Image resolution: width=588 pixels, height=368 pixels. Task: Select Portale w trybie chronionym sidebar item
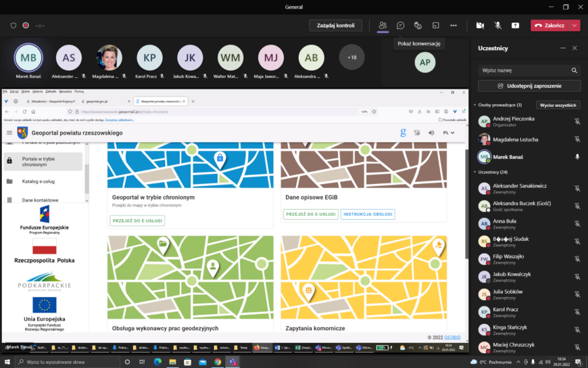coord(43,162)
